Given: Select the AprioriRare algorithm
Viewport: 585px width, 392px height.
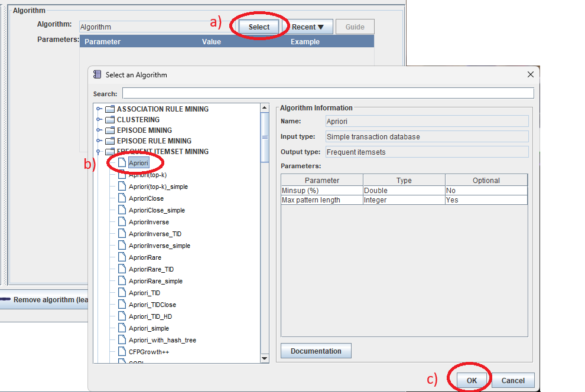Looking at the screenshot, I should tap(145, 257).
